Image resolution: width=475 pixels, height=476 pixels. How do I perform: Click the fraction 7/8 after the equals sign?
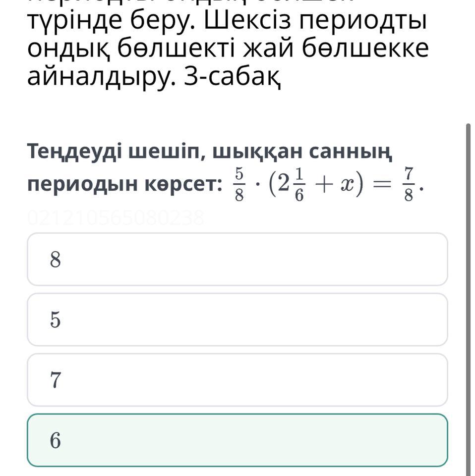click(408, 184)
